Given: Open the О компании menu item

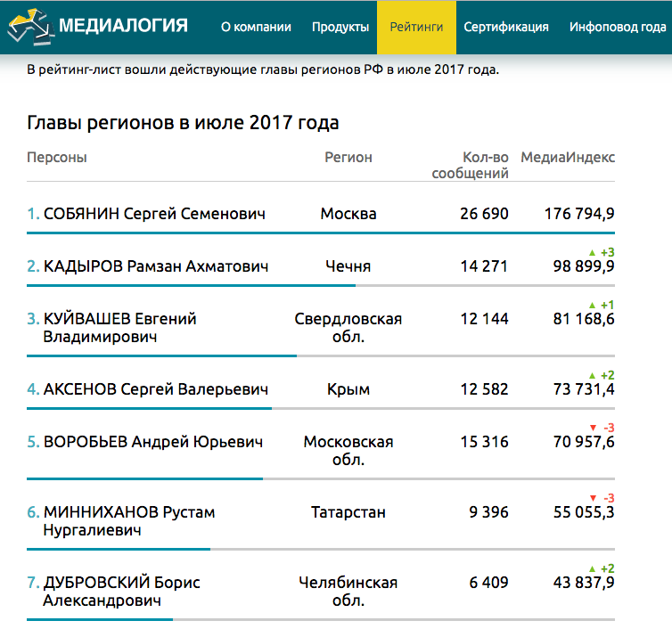Looking at the screenshot, I should (x=256, y=27).
